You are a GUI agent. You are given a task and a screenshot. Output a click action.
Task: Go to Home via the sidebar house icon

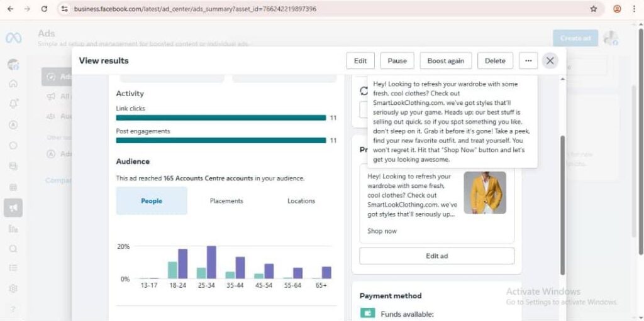(13, 84)
